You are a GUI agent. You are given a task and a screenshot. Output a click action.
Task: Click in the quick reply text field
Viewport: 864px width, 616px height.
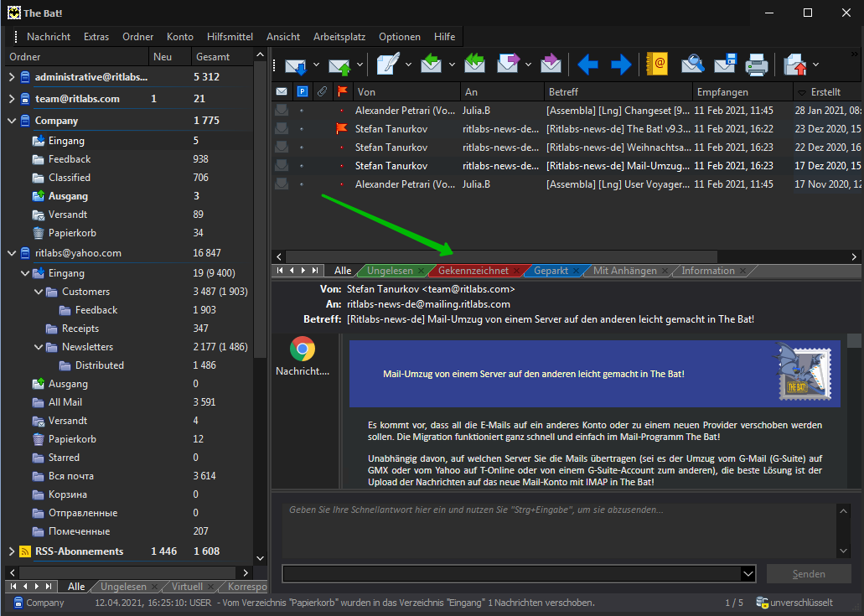[559, 530]
